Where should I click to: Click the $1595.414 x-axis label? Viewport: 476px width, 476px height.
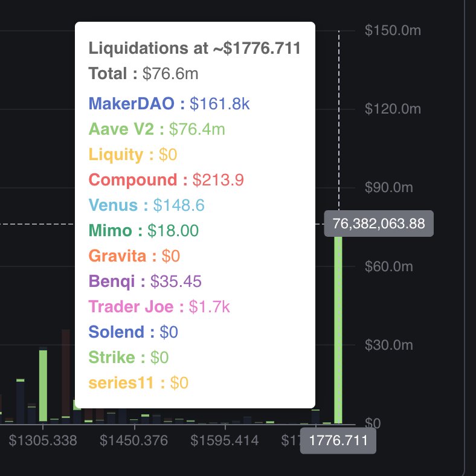(x=224, y=440)
